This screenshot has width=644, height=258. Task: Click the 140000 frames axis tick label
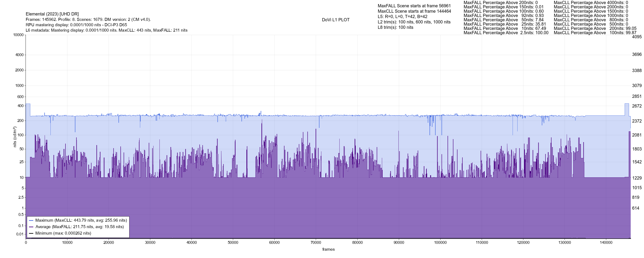606,243
